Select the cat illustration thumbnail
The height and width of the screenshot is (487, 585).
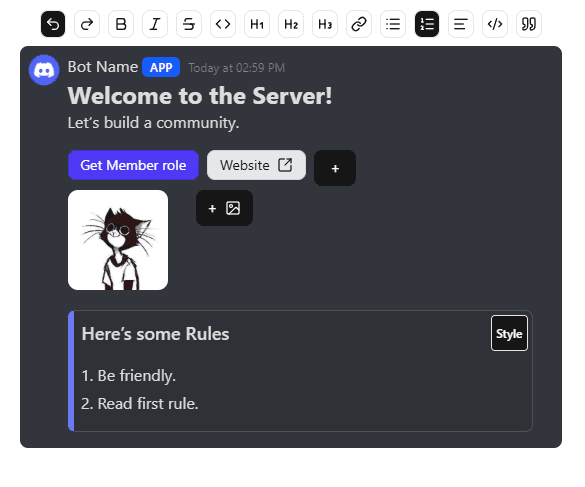tap(118, 240)
